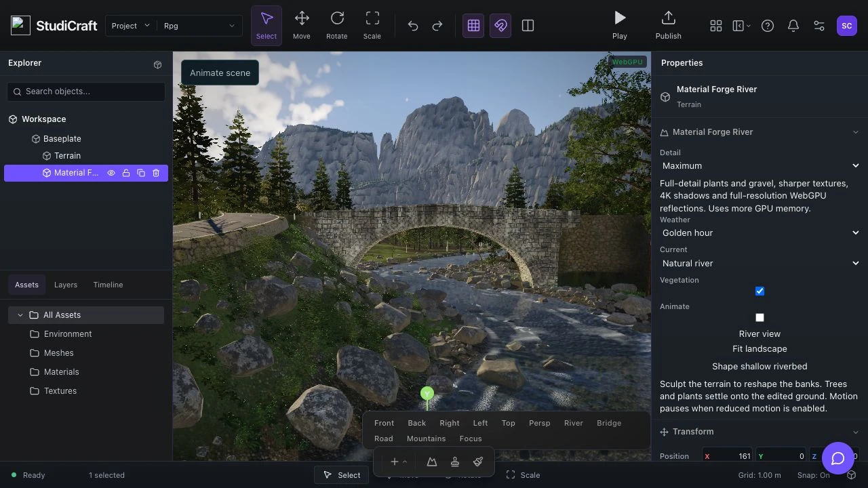Viewport: 868px width, 488px height.
Task: Open the Detail dropdown set to Maximum
Action: [759, 165]
